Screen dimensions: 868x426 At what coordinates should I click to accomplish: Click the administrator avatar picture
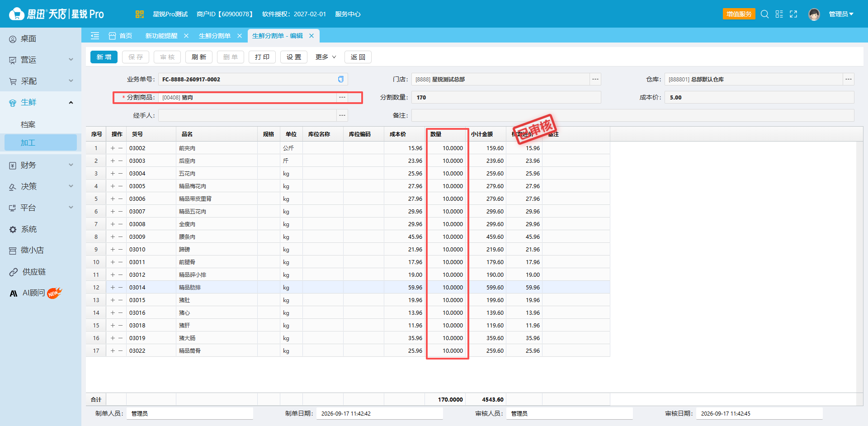pyautogui.click(x=814, y=14)
